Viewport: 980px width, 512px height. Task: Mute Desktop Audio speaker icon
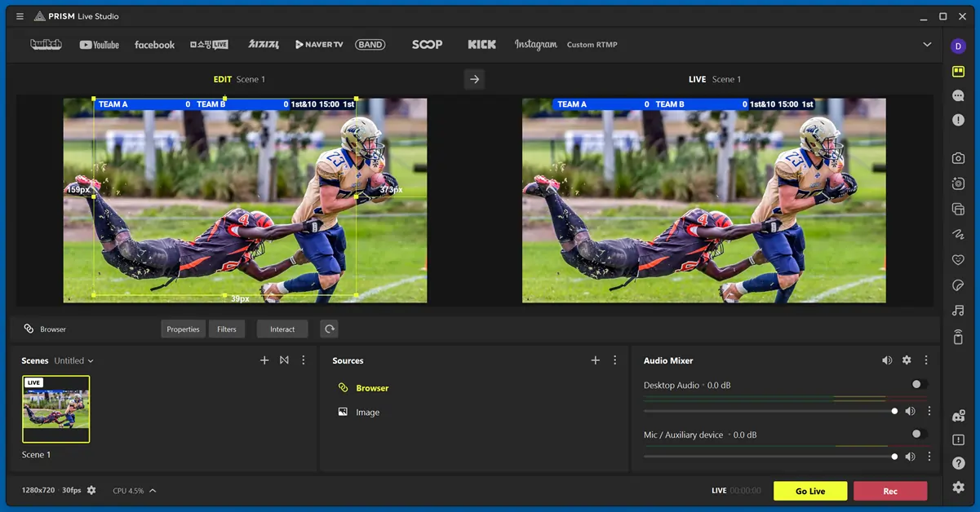click(910, 412)
